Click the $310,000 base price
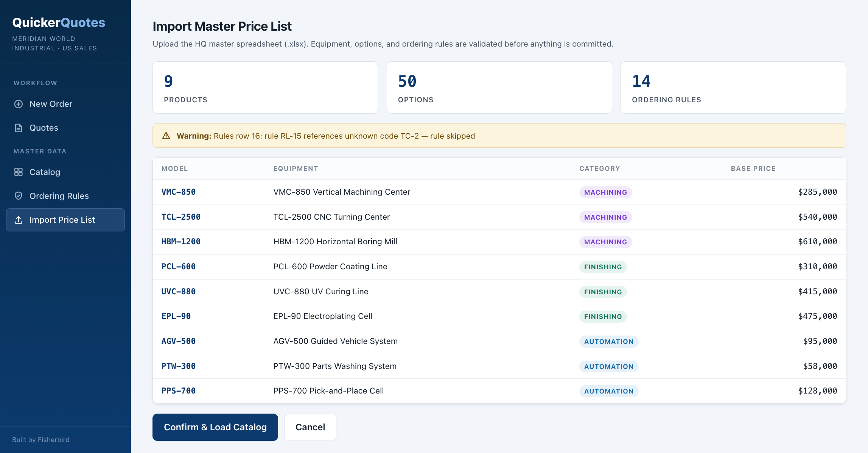The width and height of the screenshot is (868, 453). tap(817, 267)
